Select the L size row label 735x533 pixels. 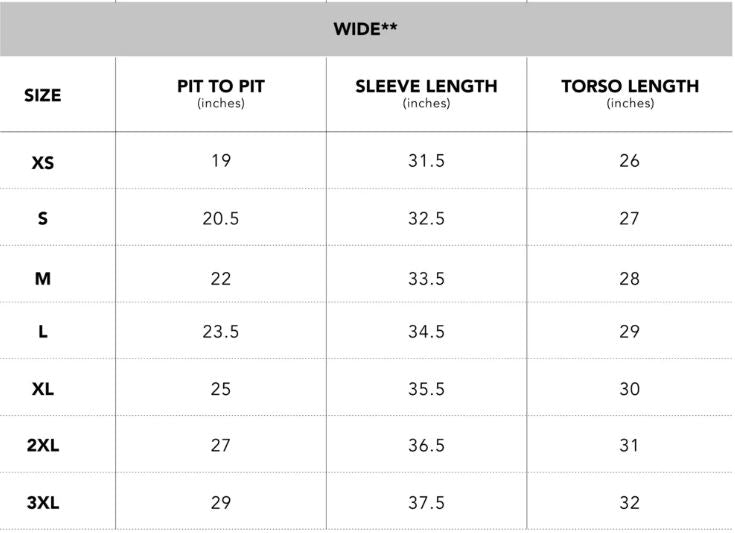point(43,332)
